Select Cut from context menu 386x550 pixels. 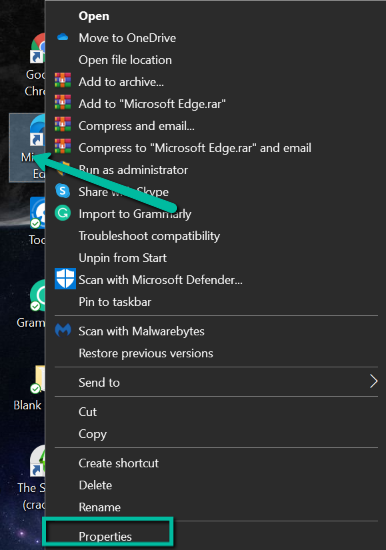tap(87, 412)
